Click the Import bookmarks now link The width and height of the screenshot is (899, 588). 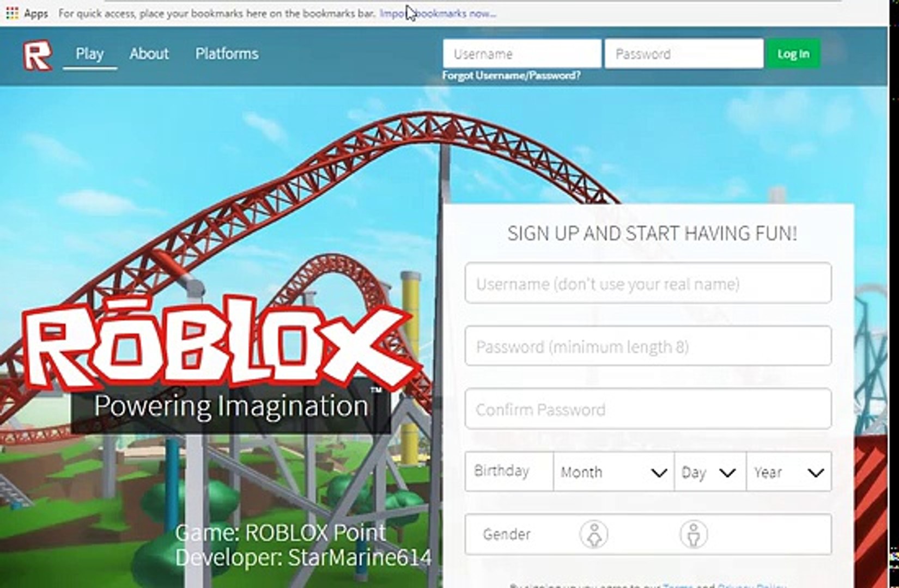pyautogui.click(x=438, y=13)
